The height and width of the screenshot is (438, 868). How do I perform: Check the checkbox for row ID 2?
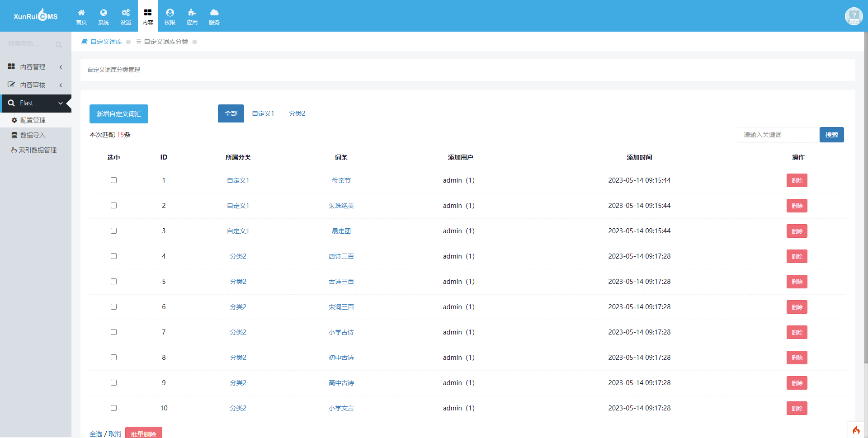(x=113, y=205)
